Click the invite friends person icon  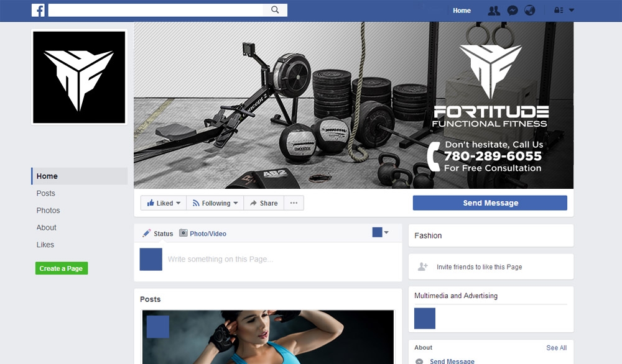point(424,266)
